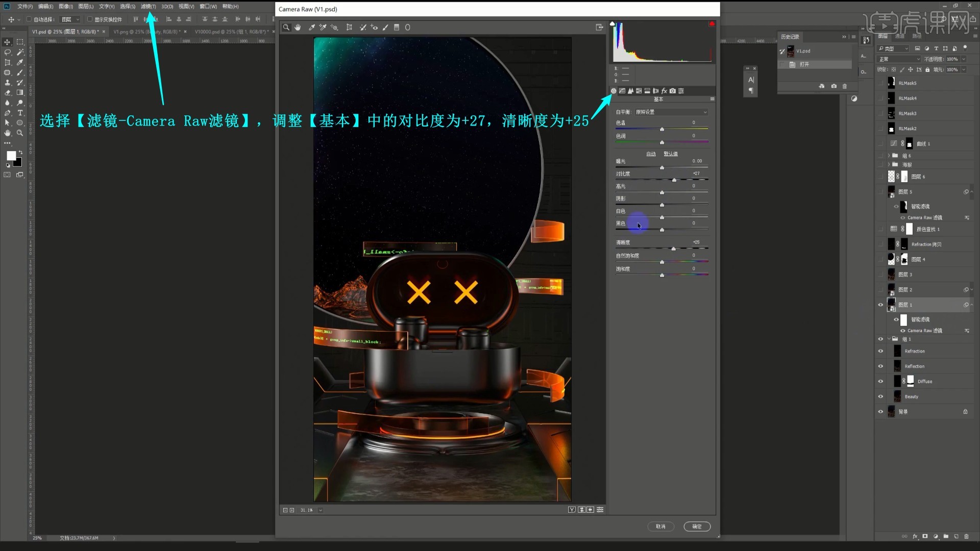Enable the 自动选择 checkbox
The height and width of the screenshot is (551, 980).
29,19
